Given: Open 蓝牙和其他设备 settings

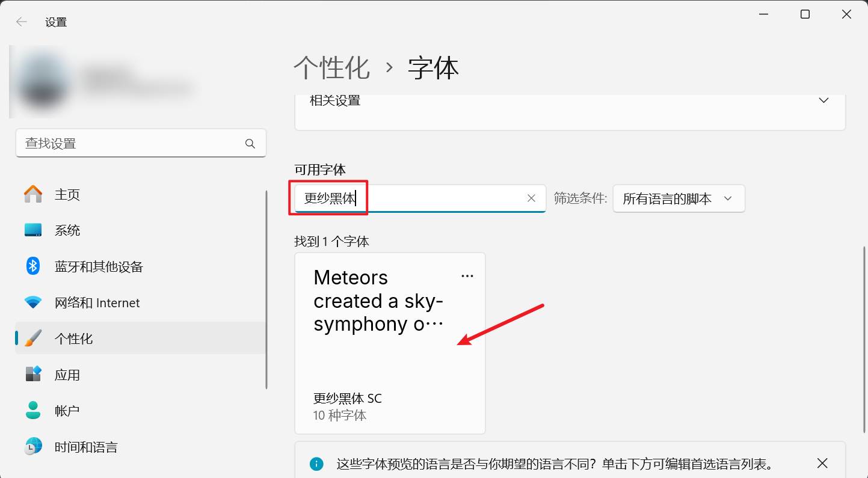Looking at the screenshot, I should pyautogui.click(x=97, y=266).
